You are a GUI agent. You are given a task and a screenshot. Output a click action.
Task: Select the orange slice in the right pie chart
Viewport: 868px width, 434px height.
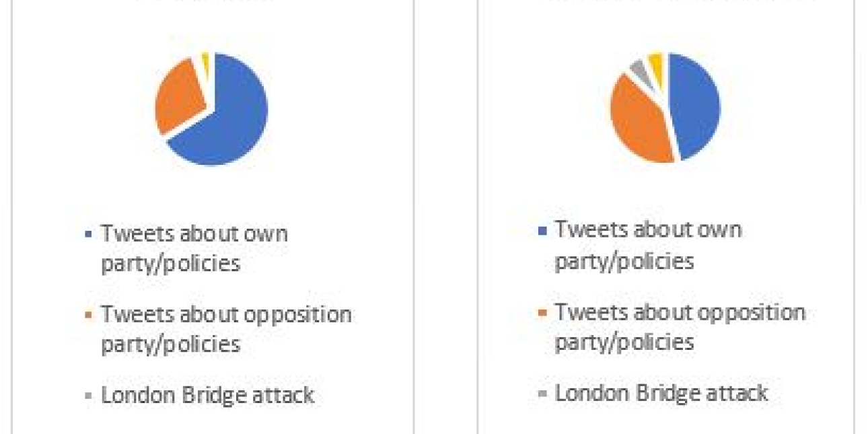(639, 121)
